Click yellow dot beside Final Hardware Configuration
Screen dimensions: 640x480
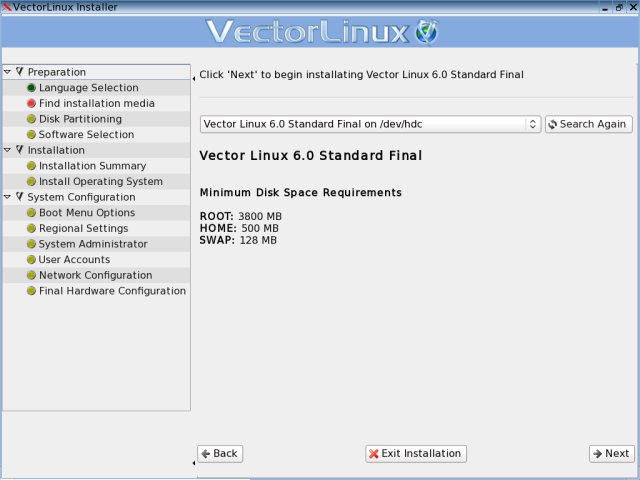31,291
